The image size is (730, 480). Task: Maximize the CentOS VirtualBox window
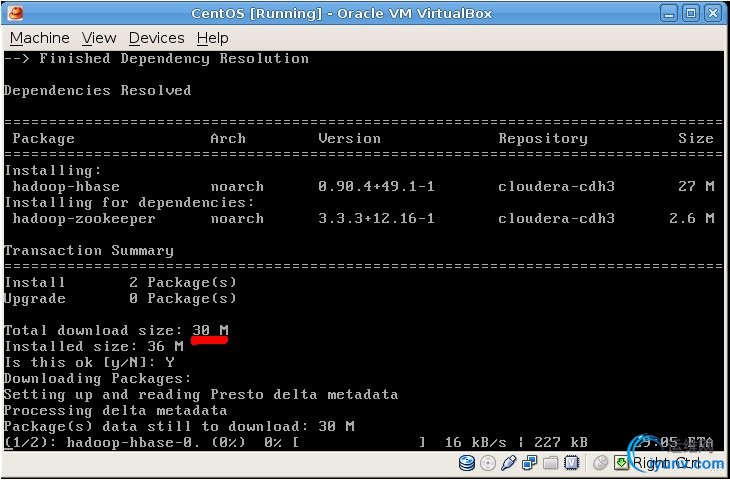(691, 14)
